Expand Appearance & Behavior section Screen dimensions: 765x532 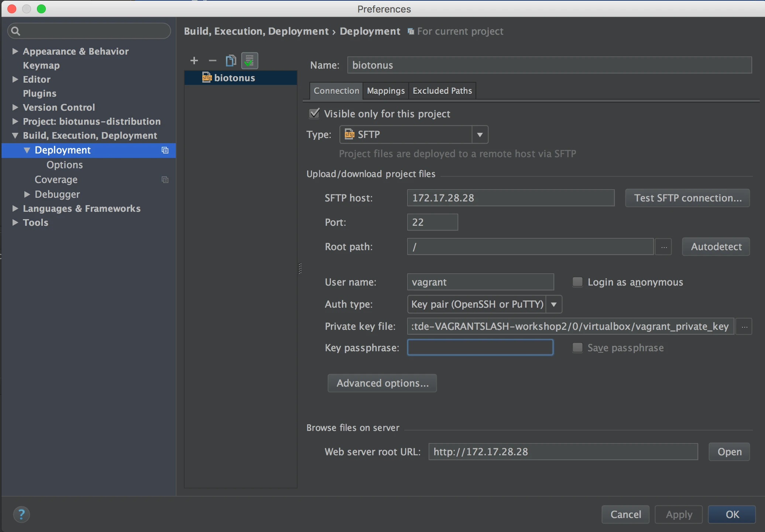[x=15, y=51]
